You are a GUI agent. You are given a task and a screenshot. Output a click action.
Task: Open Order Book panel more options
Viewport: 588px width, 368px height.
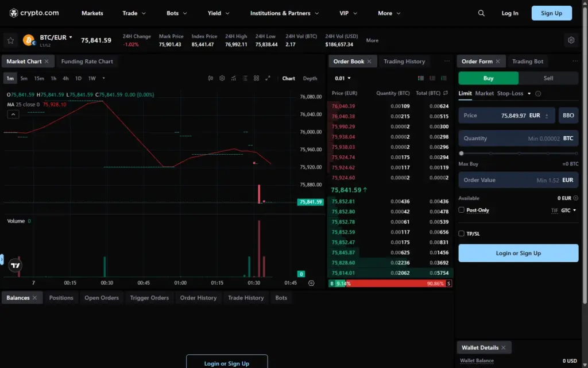click(x=447, y=61)
